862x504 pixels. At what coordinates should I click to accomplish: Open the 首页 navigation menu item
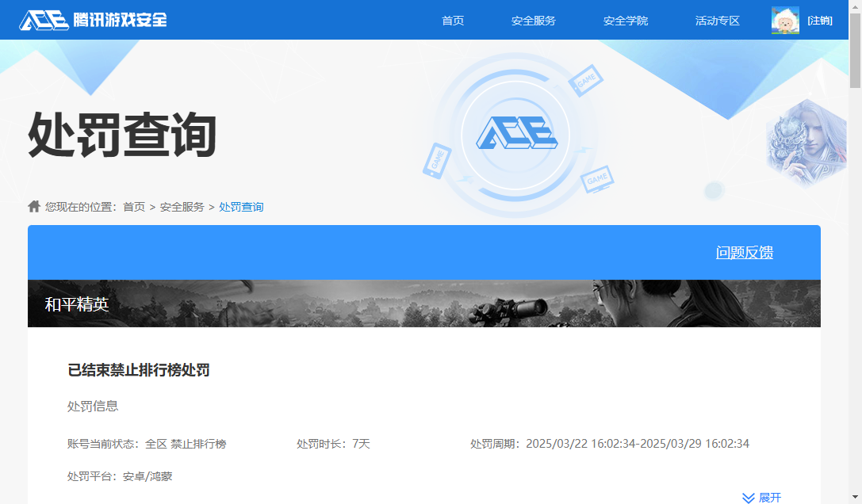point(453,21)
